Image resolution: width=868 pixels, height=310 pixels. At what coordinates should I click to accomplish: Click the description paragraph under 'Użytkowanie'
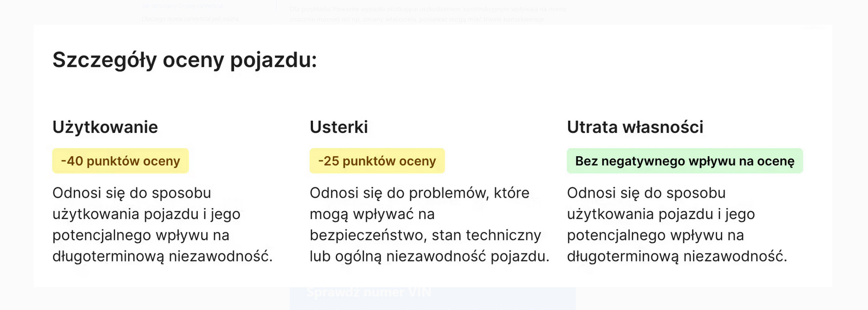click(162, 224)
